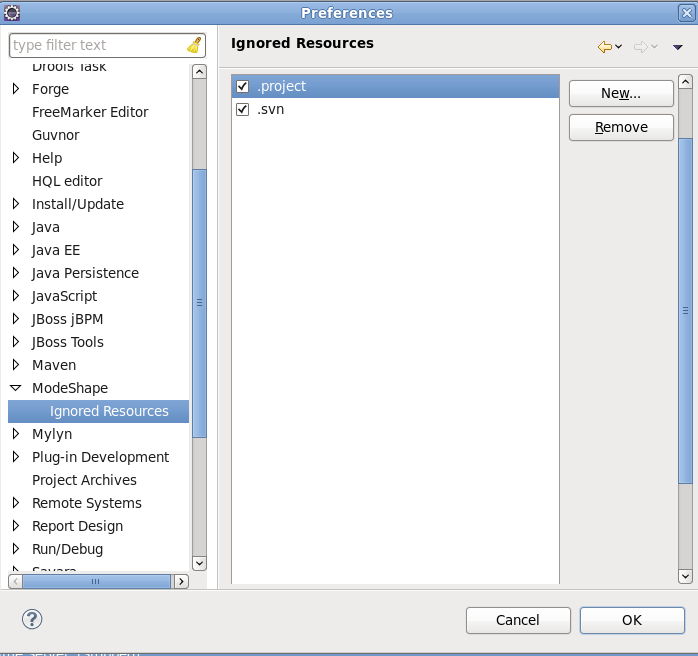Viewport: 698px width, 656px height.
Task: Uncheck the .svn checkbox
Action: pos(243,109)
